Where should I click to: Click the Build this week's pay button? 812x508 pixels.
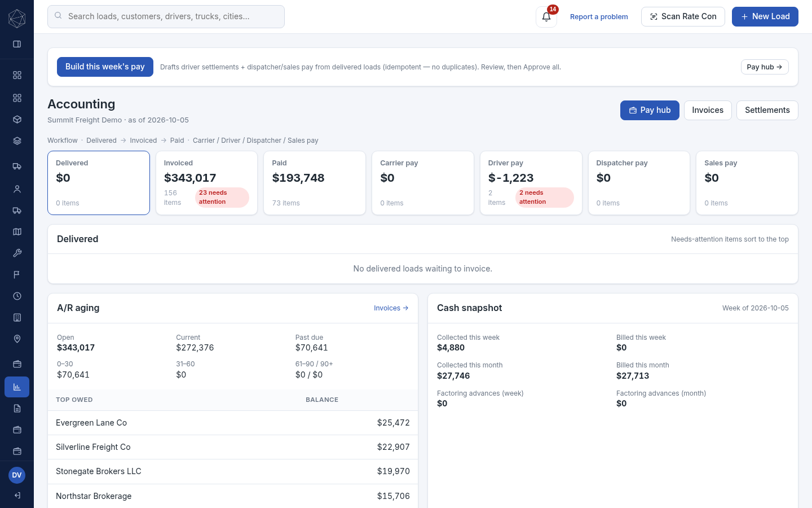click(x=105, y=67)
